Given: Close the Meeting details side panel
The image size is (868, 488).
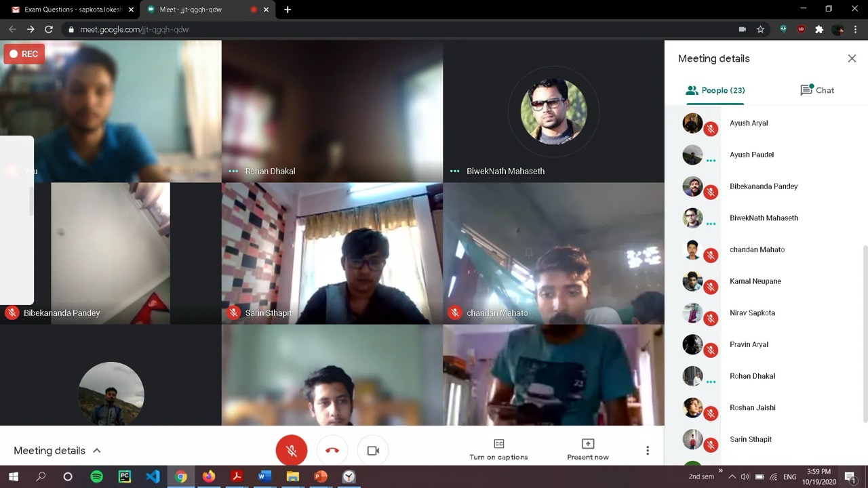Looking at the screenshot, I should pos(852,58).
